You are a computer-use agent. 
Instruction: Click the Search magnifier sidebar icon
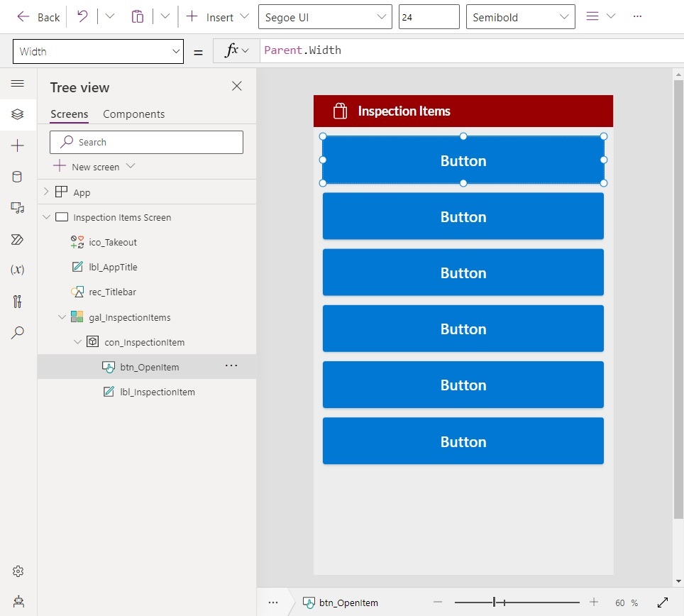17,333
